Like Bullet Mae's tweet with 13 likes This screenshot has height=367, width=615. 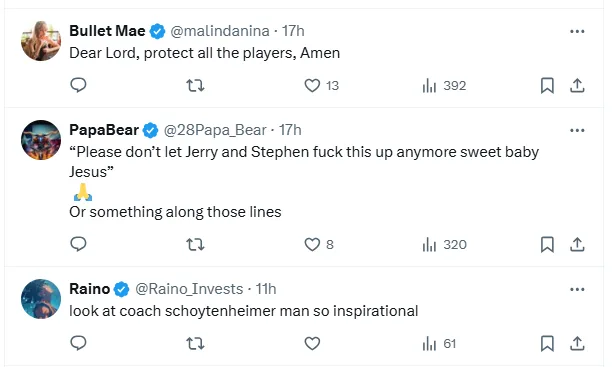pyautogui.click(x=321, y=85)
